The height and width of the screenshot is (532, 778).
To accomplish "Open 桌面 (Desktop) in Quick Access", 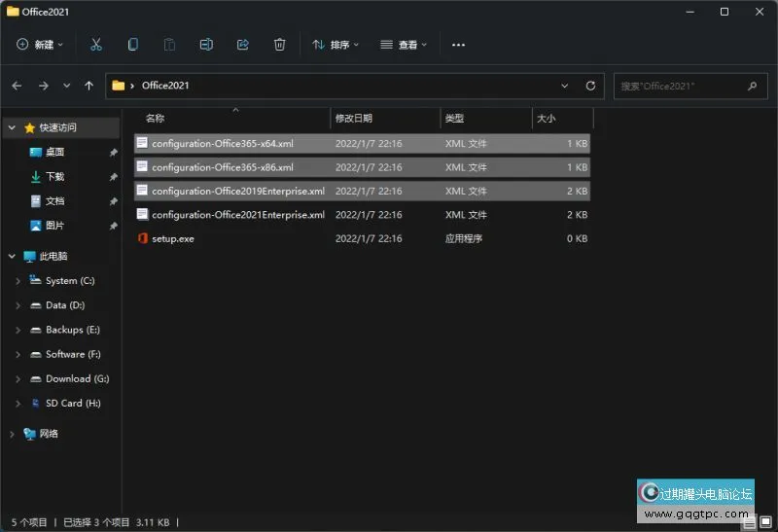I will (x=54, y=153).
